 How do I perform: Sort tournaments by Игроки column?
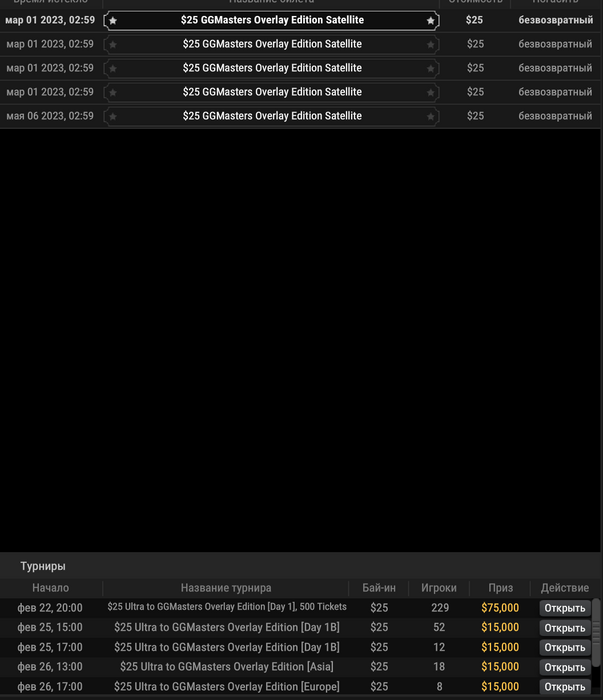pos(439,588)
